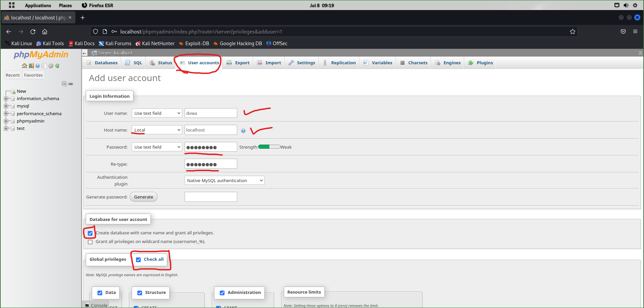Click the password strength meter bar
The height and width of the screenshot is (308, 644).
pyautogui.click(x=269, y=147)
